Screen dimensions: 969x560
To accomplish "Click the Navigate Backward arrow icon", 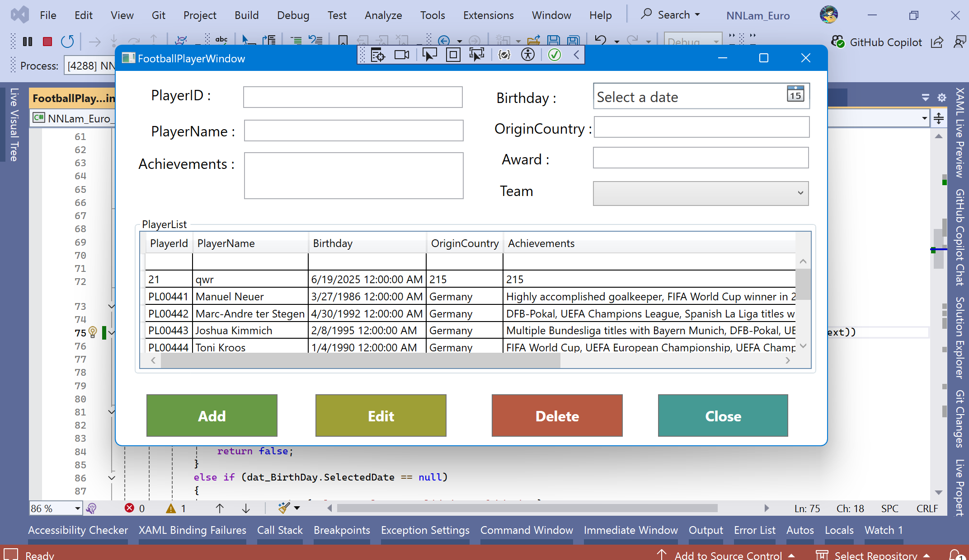I will (x=444, y=41).
